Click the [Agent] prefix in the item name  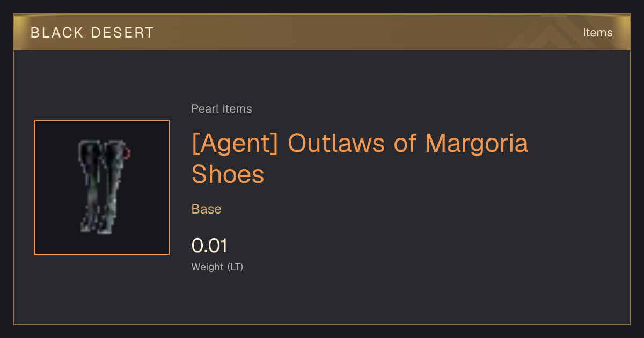tap(235, 144)
